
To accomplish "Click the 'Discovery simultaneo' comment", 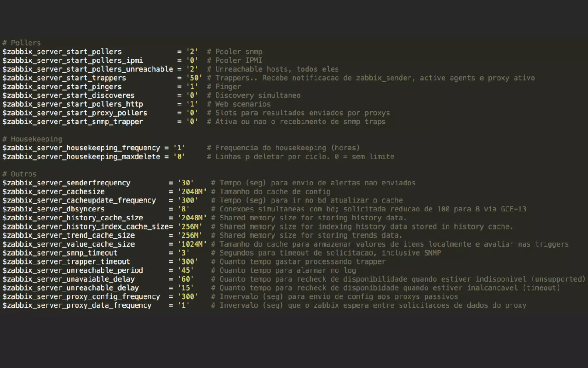I will pyautogui.click(x=258, y=95).
